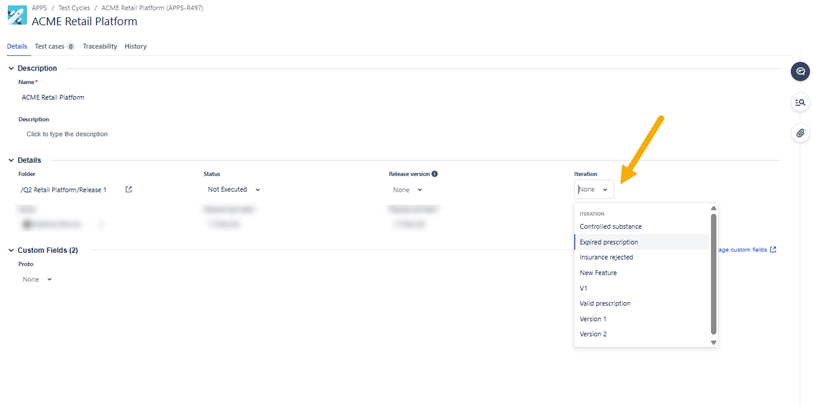Click the ACME Retail Platform page title
813x406 pixels.
pos(85,21)
